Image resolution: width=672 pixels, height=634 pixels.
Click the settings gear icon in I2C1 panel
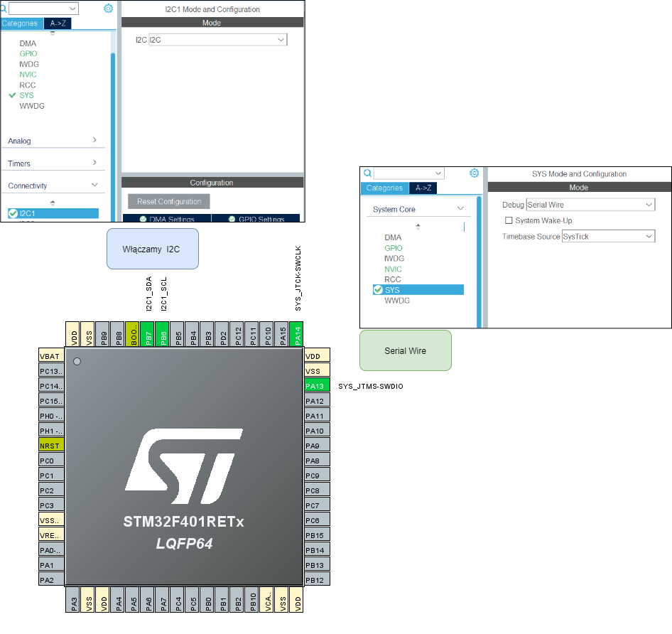point(108,9)
